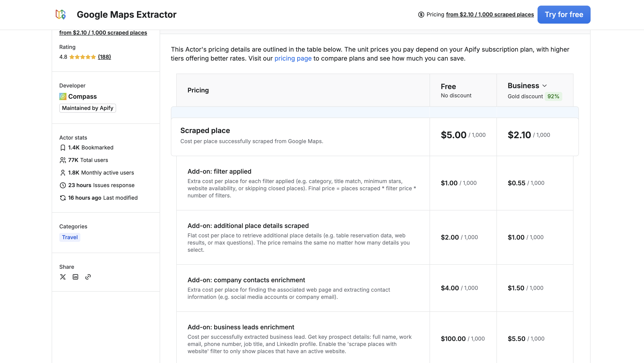The image size is (644, 363).
Task: Click the refresh icon next to Last modified
Action: (63, 198)
